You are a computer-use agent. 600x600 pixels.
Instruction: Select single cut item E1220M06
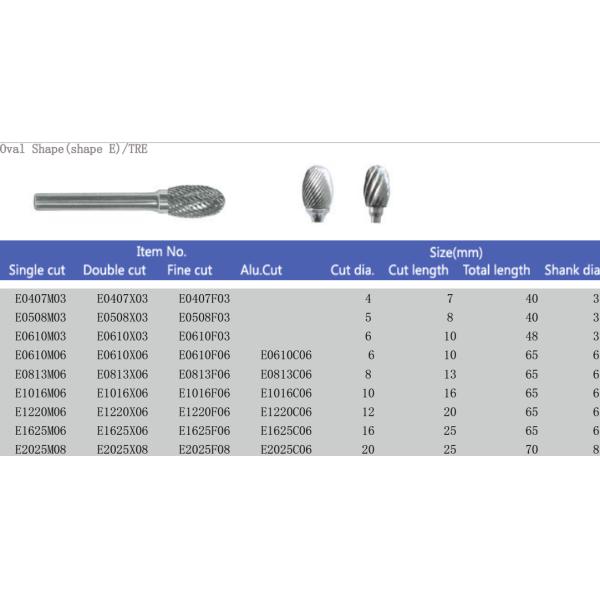point(41,412)
